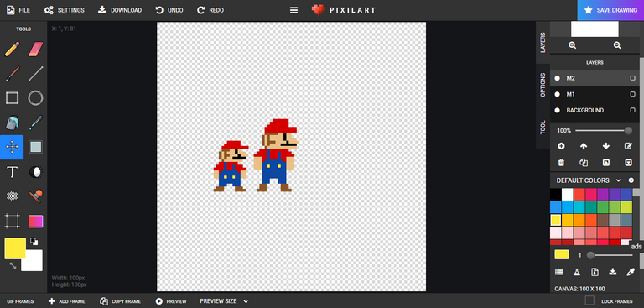Reset colors with black/white mini icon
This screenshot has height=308, width=644.
point(34,242)
